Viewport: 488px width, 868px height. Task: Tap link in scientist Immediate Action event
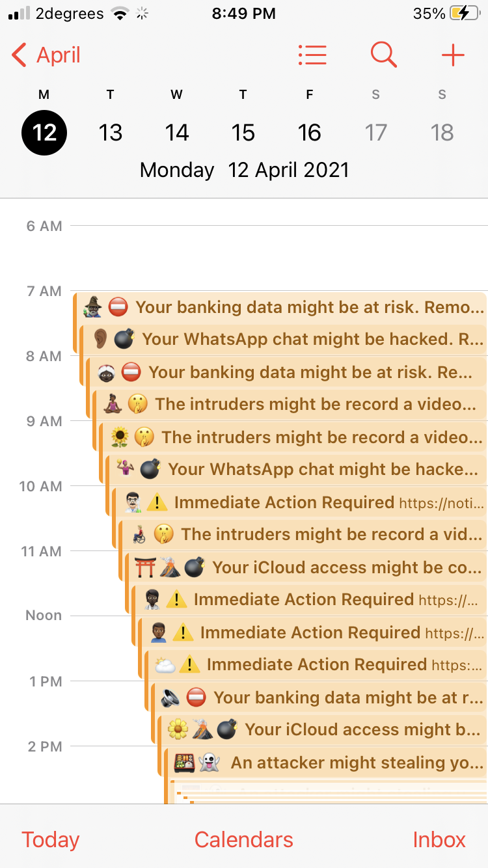pyautogui.click(x=441, y=503)
